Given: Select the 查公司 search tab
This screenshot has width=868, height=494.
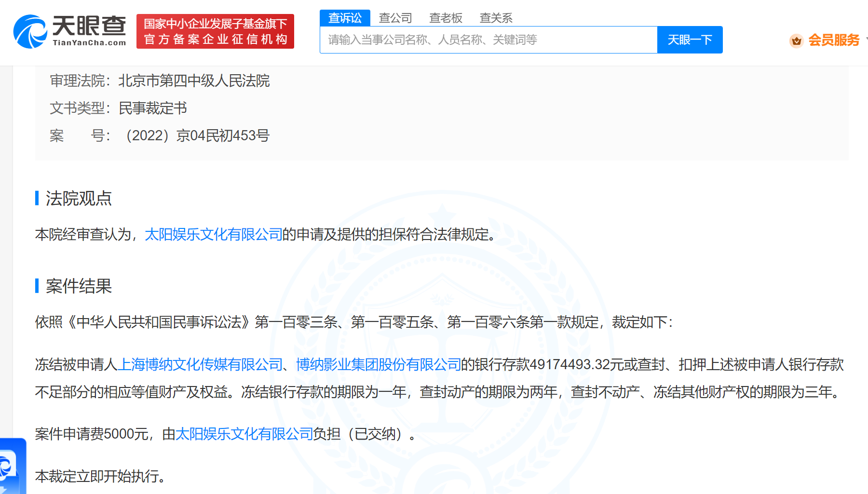Looking at the screenshot, I should 395,18.
